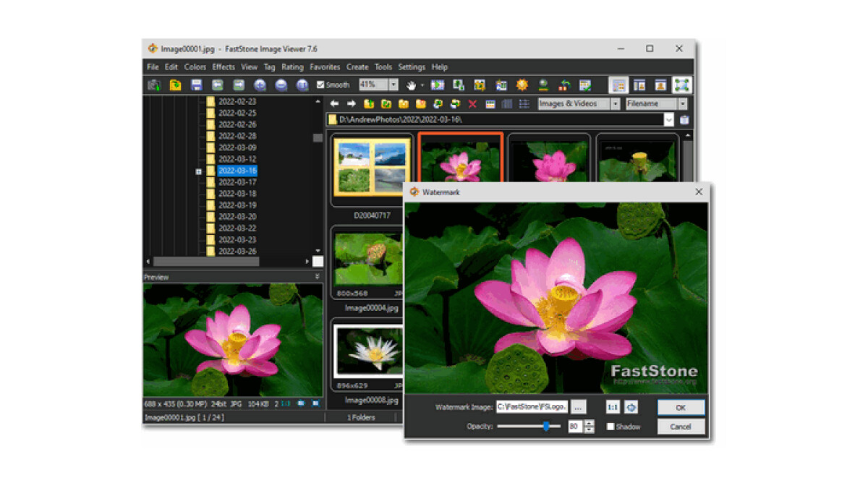Go to next image toolbar icon
This screenshot has width=868, height=488.
click(x=239, y=85)
